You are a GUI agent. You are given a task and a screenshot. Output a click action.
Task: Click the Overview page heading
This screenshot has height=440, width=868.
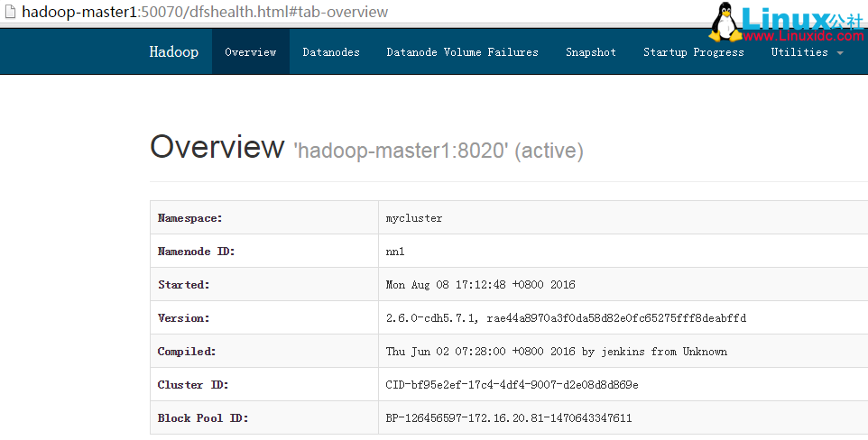[217, 147]
